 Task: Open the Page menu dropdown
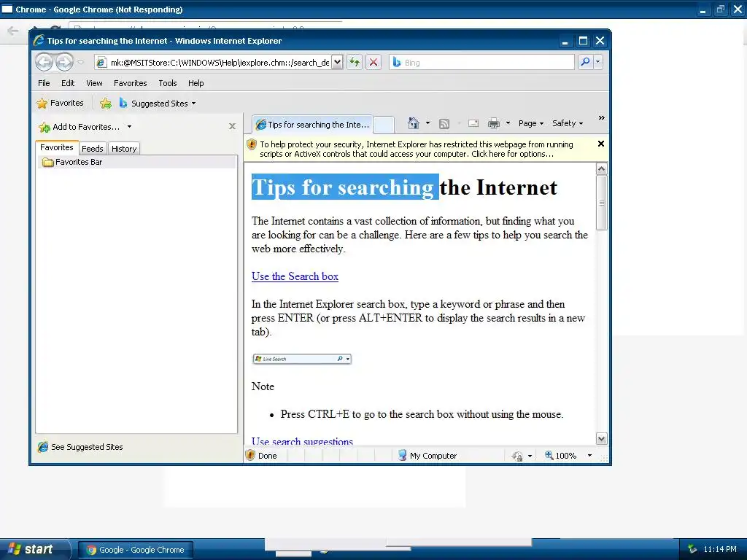(531, 123)
